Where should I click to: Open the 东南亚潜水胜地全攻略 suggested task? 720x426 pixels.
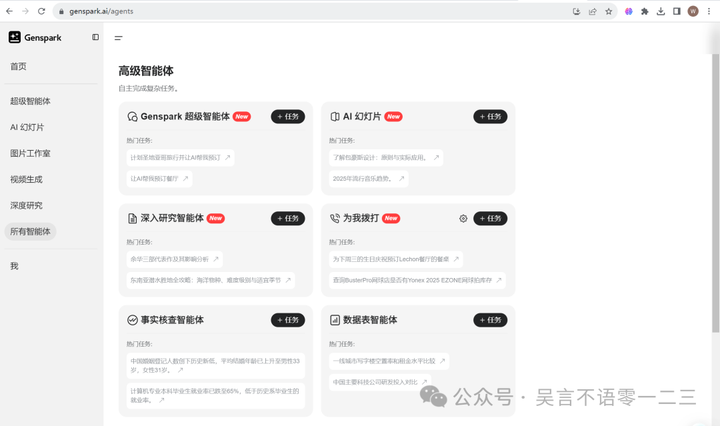(x=211, y=280)
